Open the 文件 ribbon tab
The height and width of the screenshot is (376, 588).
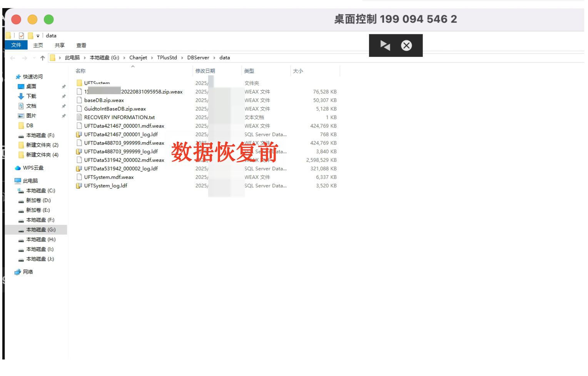(x=16, y=45)
